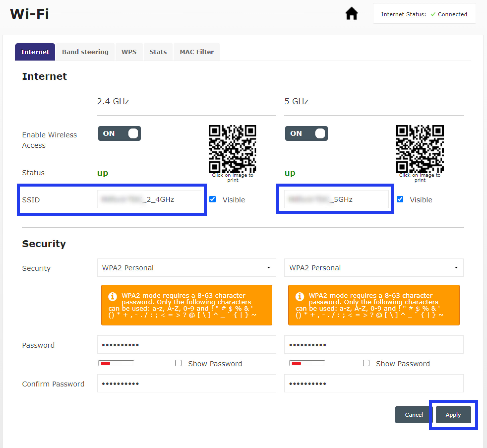Uncheck Visible for the 5 GHz SSID
Viewport: 487px width, 448px height.
400,199
